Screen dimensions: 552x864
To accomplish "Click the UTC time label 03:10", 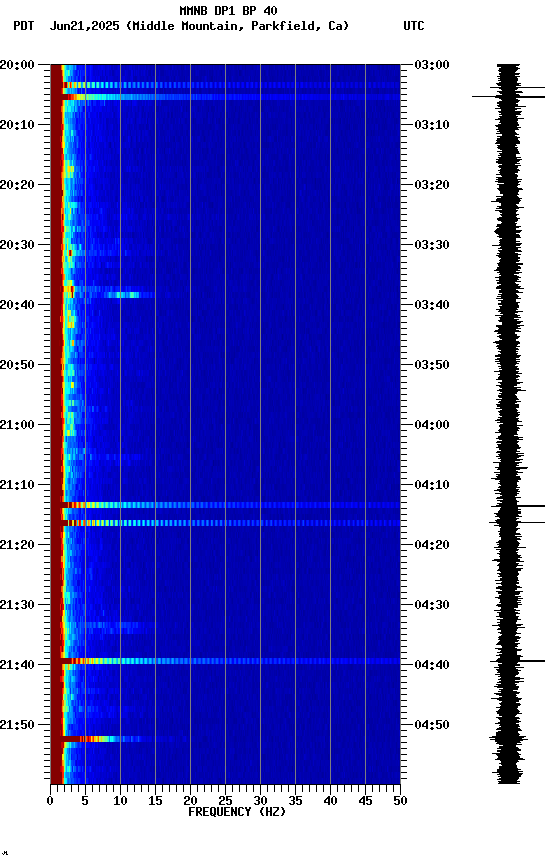I will pos(432,125).
